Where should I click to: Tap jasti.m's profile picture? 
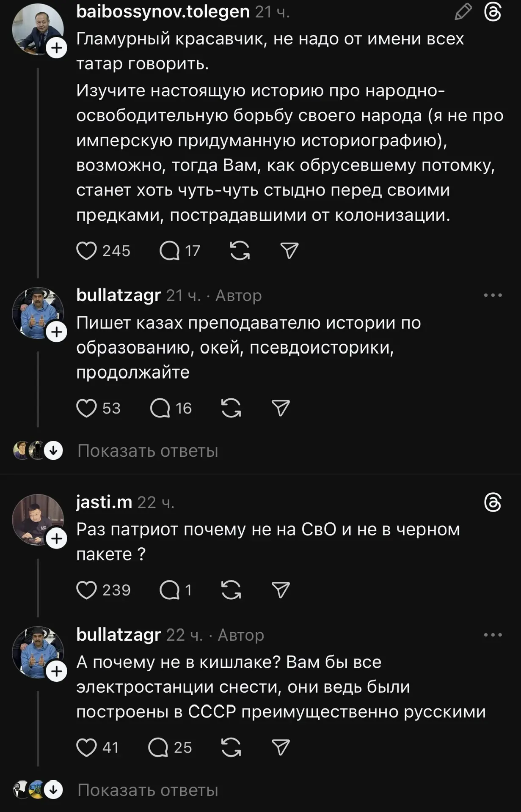[37, 519]
